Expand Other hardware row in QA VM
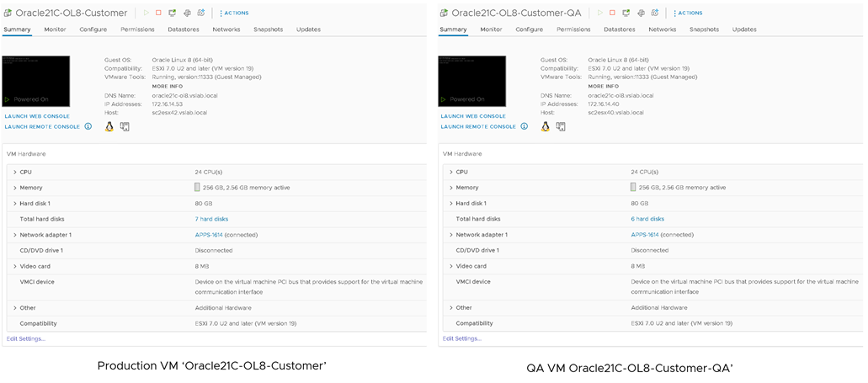The width and height of the screenshot is (868, 383). pos(451,308)
